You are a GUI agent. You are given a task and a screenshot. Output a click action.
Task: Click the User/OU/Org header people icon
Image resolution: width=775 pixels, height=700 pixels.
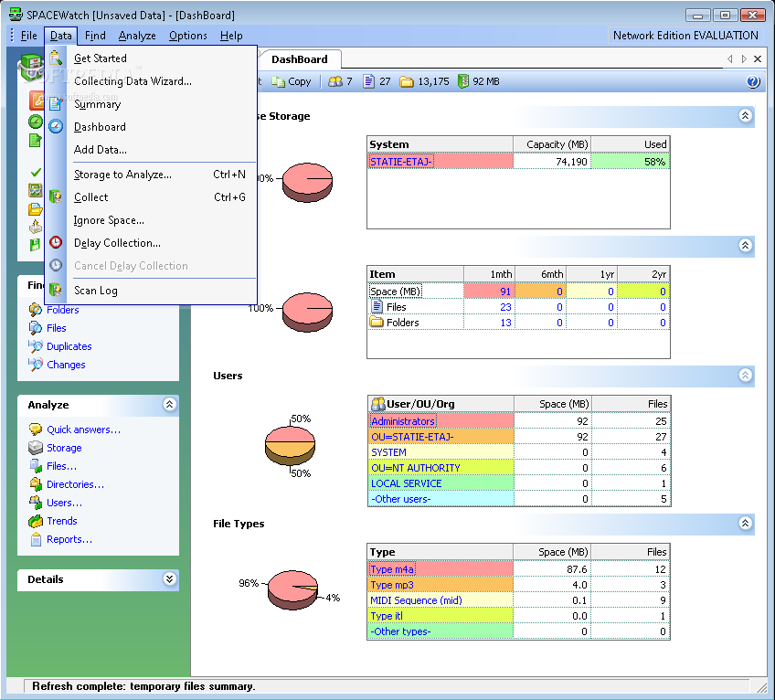(378, 404)
